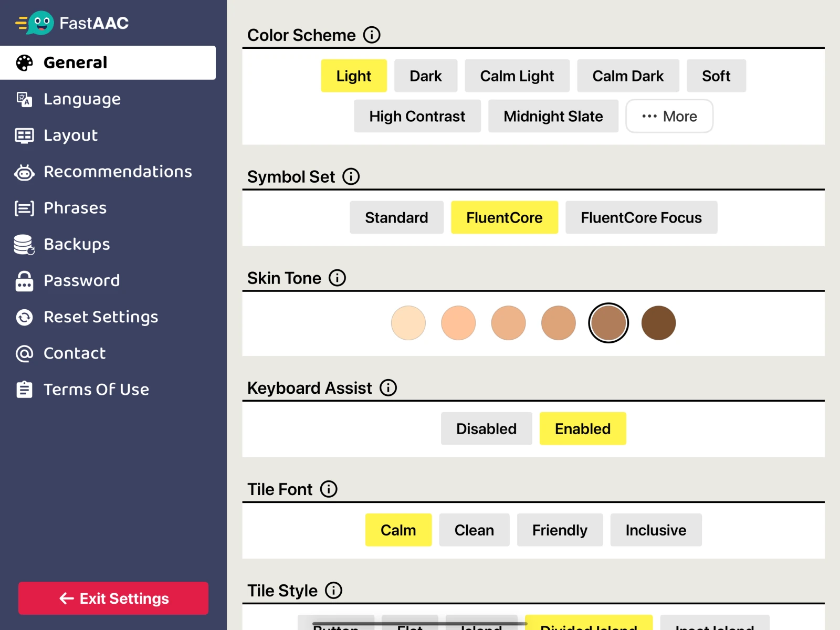The image size is (840, 630).
Task: Pick the Clean tile font
Action: coord(474,530)
